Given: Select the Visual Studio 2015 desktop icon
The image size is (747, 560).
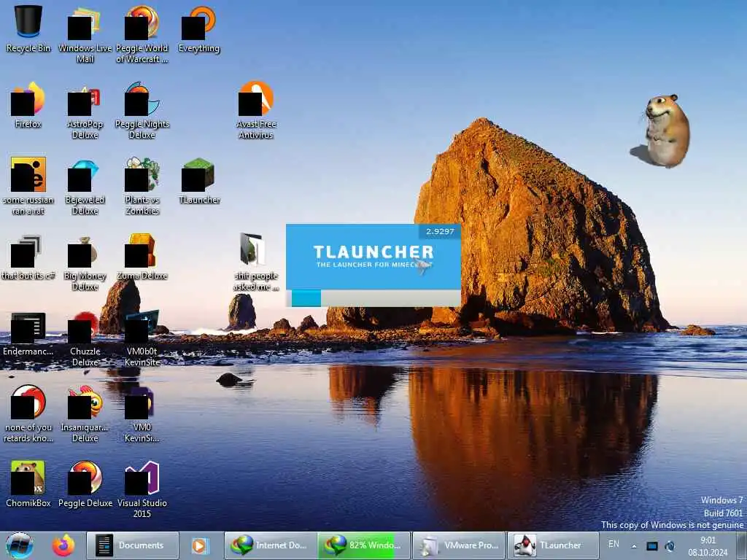Looking at the screenshot, I should click(x=142, y=489).
